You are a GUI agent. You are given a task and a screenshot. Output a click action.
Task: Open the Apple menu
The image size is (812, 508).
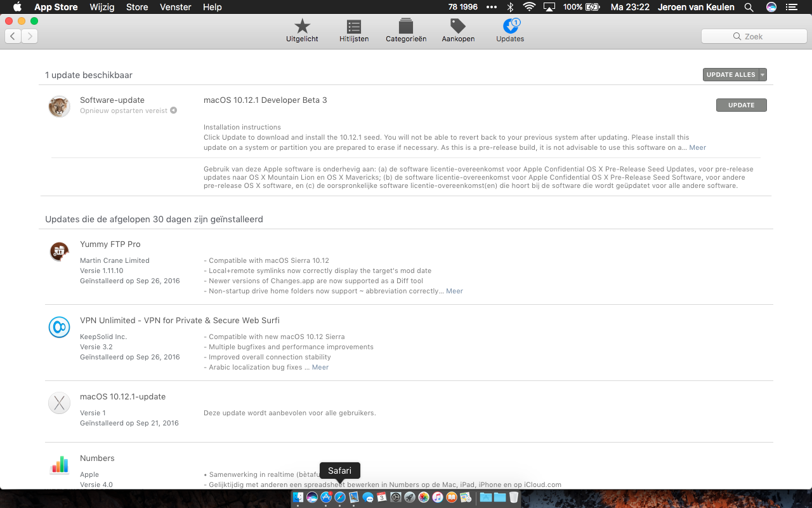click(17, 7)
